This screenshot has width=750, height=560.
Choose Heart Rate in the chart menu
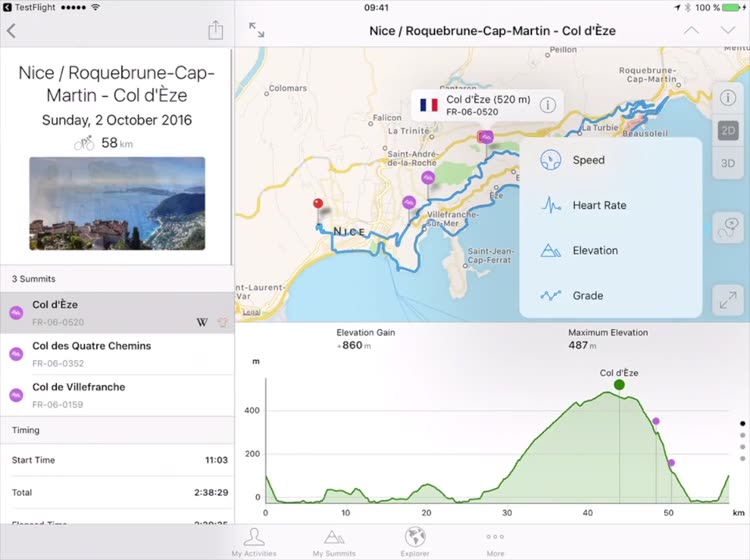[x=611, y=205]
